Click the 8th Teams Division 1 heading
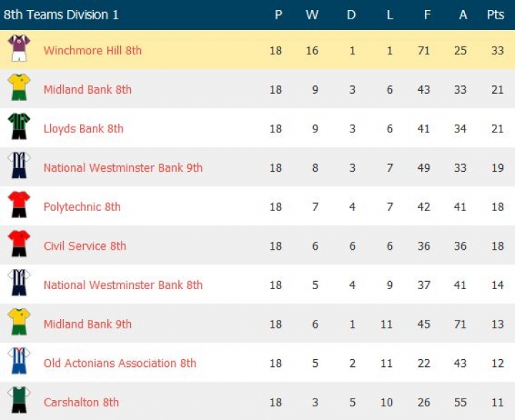Image resolution: width=515 pixels, height=420 pixels. click(x=62, y=14)
